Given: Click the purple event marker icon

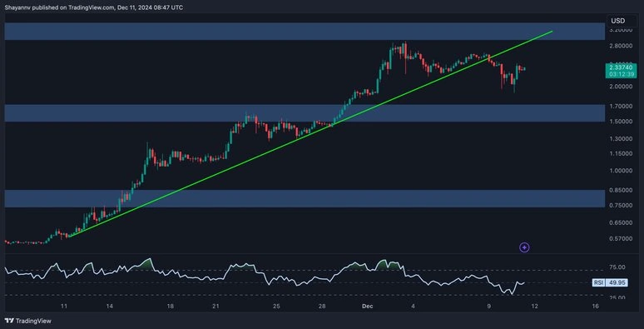Looking at the screenshot, I should tap(524, 247).
